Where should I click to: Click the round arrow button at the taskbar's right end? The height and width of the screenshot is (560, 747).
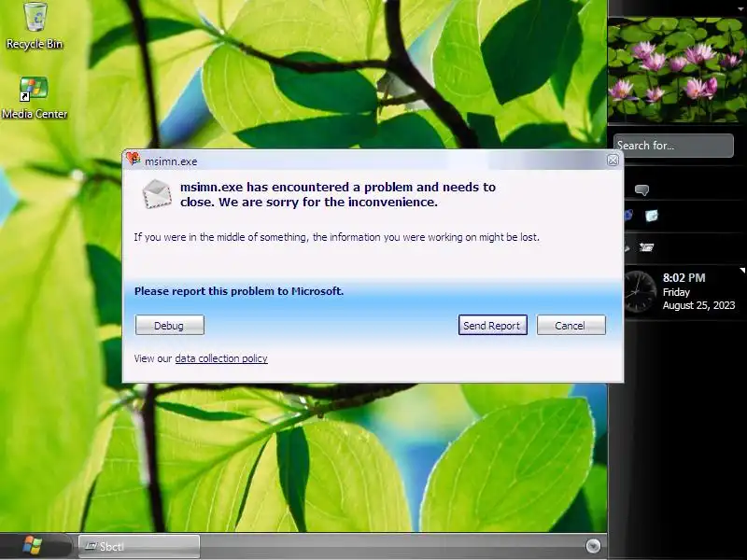[x=593, y=546]
